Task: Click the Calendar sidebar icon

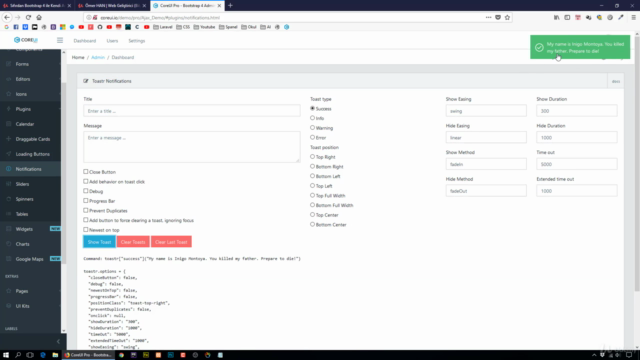Action: click(x=9, y=124)
